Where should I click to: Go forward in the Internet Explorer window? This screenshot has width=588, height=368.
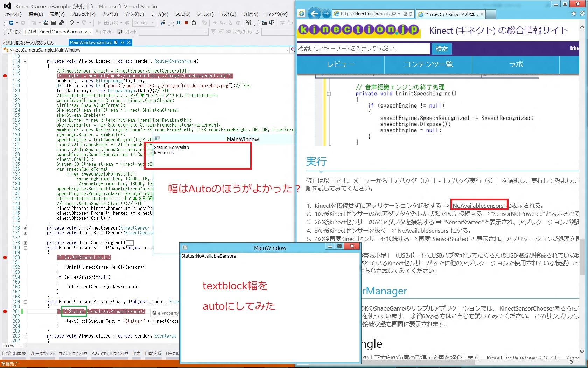(326, 14)
